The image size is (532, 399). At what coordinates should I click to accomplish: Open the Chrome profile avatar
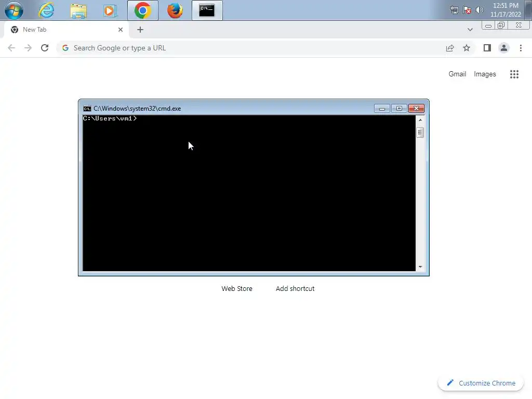[504, 48]
